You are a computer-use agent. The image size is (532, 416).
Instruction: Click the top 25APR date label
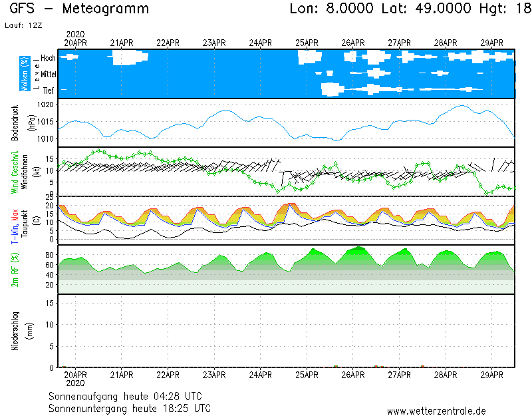coord(307,43)
